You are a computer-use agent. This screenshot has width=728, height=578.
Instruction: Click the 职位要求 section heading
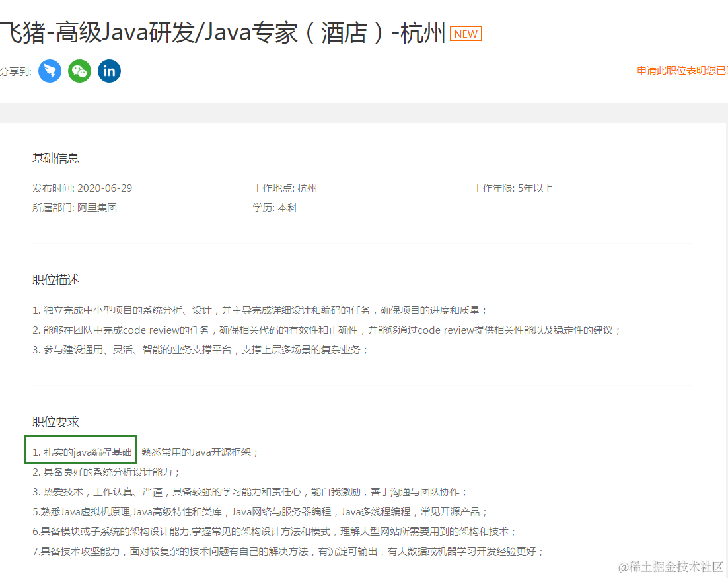pyautogui.click(x=55, y=421)
